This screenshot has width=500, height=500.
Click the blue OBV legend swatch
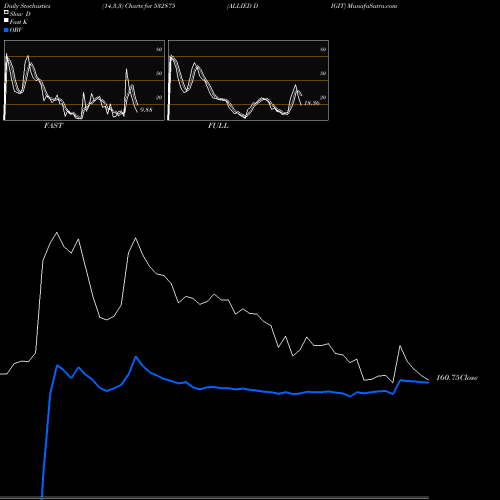coord(6,30)
